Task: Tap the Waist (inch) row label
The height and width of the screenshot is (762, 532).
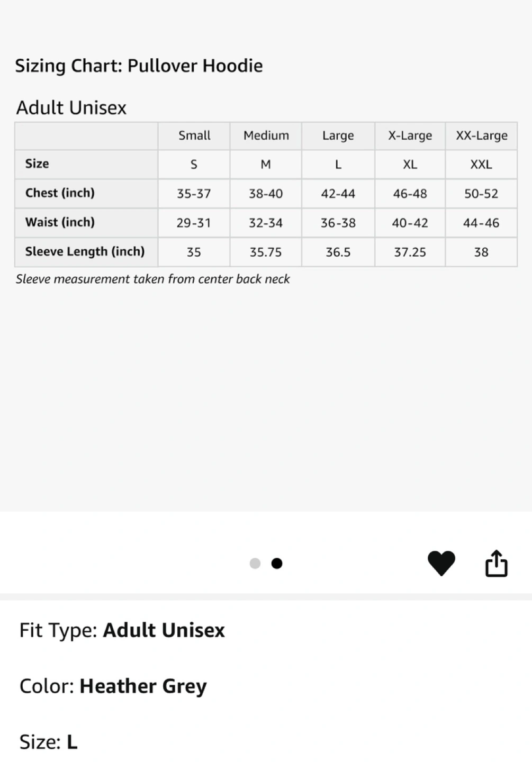Action: pyautogui.click(x=60, y=222)
